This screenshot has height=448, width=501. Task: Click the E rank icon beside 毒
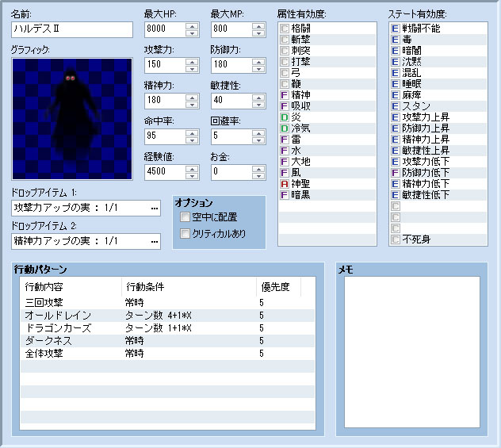point(395,39)
